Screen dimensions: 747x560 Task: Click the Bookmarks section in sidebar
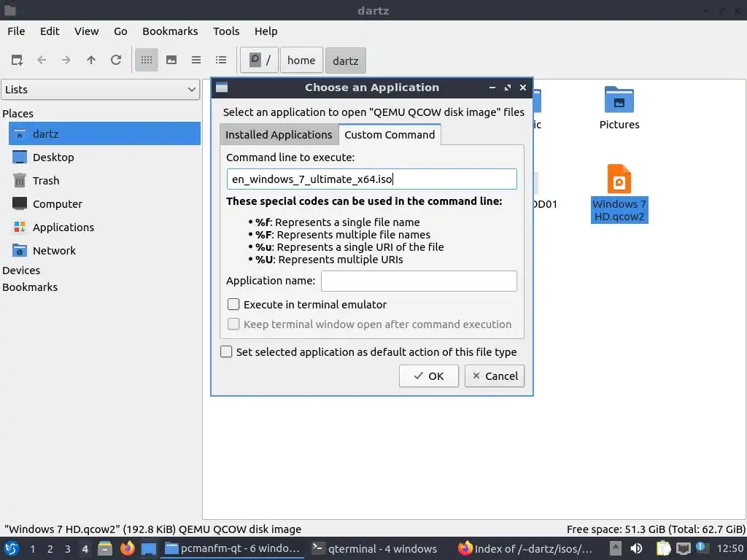tap(30, 287)
